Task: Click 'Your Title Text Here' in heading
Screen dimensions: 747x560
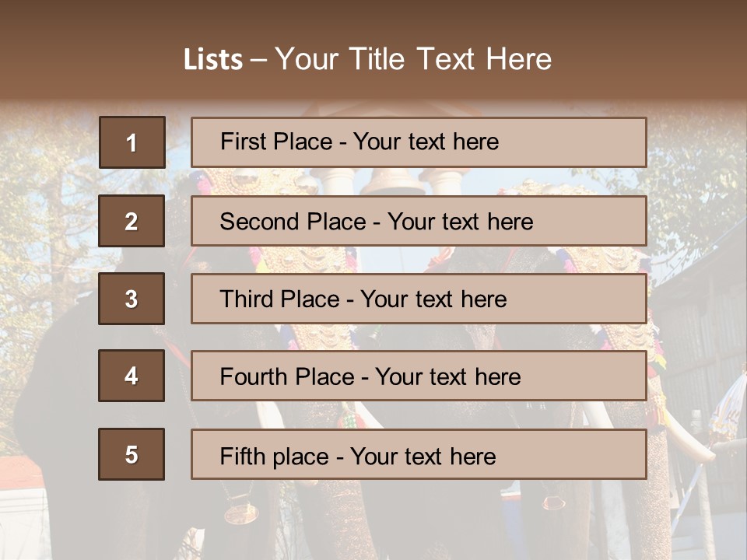Action: [413, 60]
